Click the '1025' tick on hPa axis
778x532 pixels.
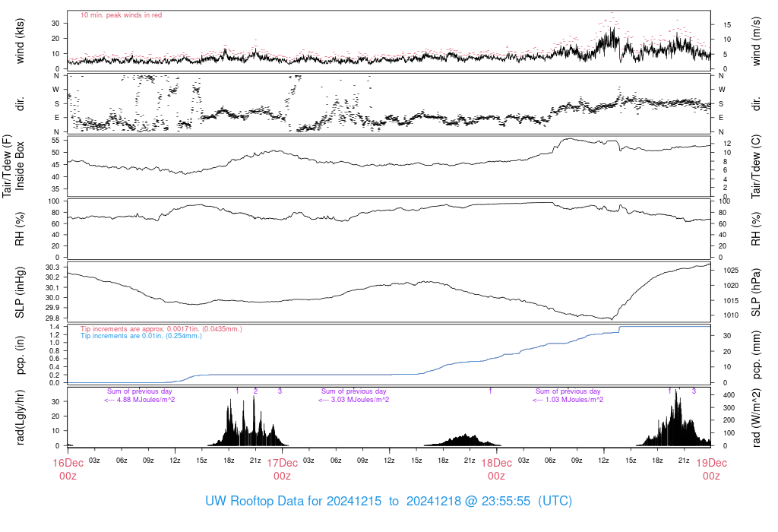point(731,271)
